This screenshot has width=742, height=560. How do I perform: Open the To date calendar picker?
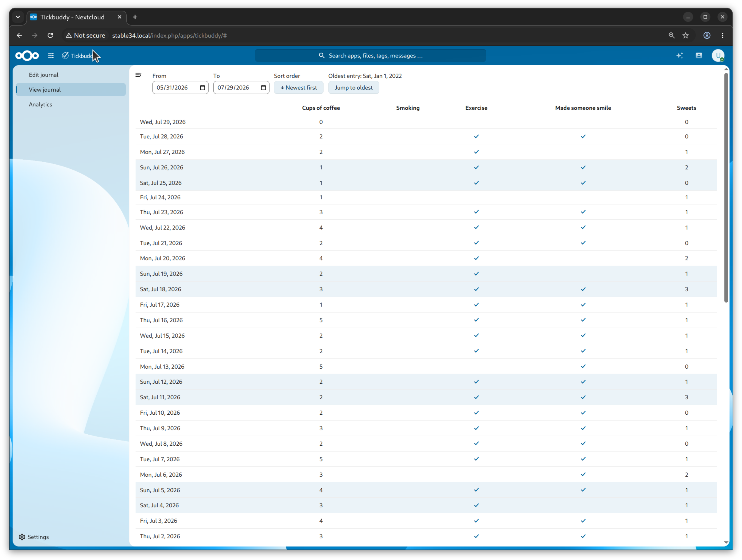pos(263,88)
